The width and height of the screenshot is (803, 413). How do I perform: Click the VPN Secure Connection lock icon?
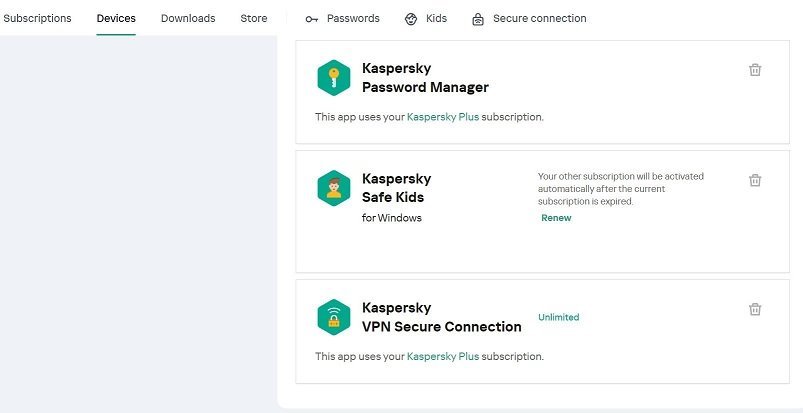pyautogui.click(x=334, y=317)
